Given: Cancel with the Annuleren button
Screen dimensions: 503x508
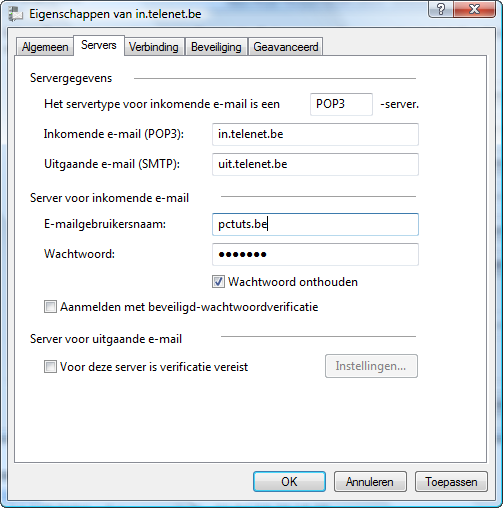Looking at the screenshot, I should tap(370, 482).
